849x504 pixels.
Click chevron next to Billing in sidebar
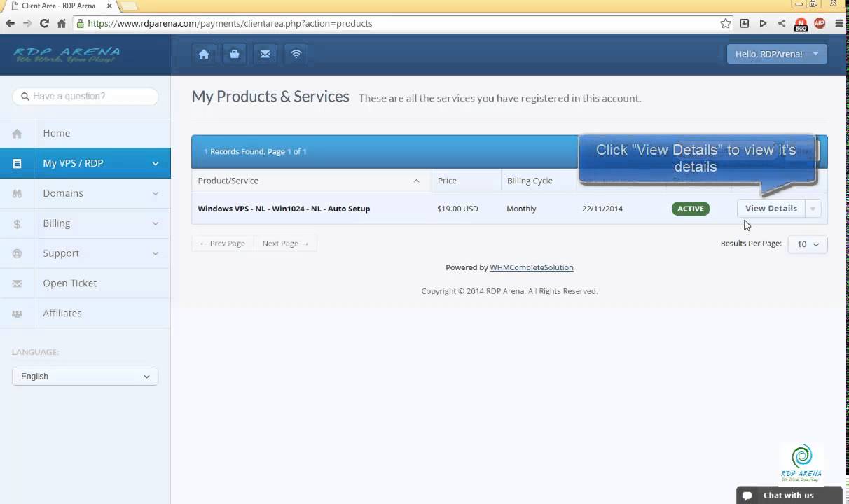[x=156, y=224]
